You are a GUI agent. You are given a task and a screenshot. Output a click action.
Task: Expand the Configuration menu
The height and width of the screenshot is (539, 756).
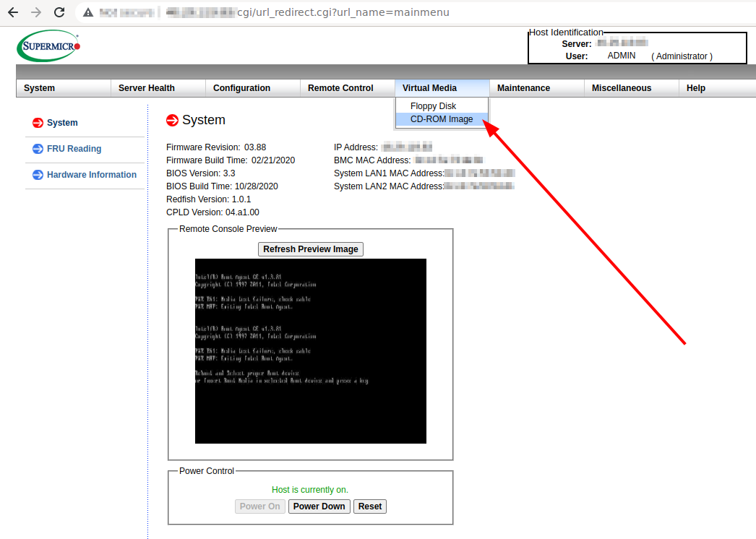241,88
